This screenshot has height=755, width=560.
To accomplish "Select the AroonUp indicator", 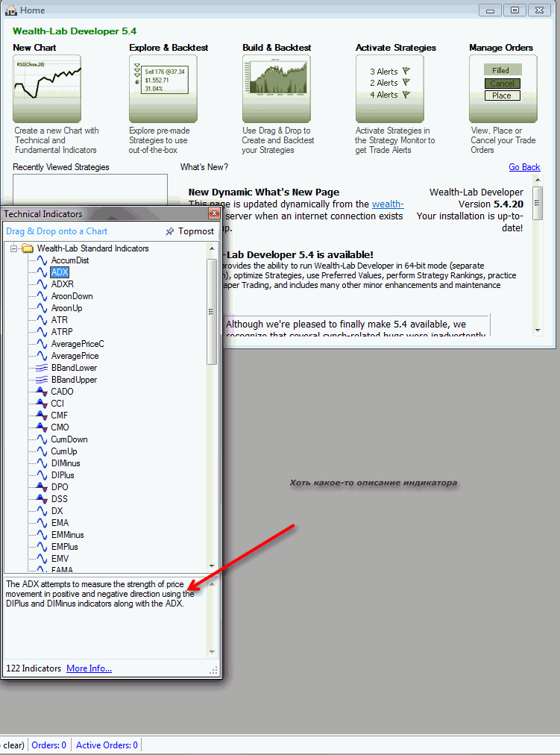I will (x=67, y=308).
